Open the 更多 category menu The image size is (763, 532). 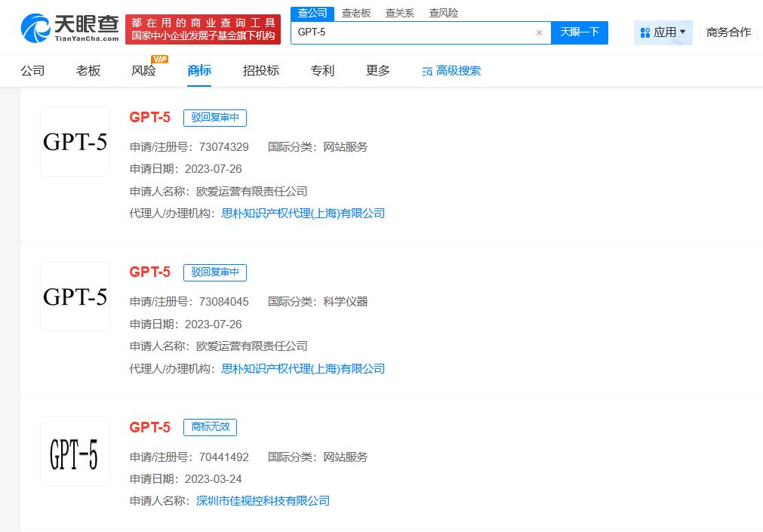coord(378,71)
